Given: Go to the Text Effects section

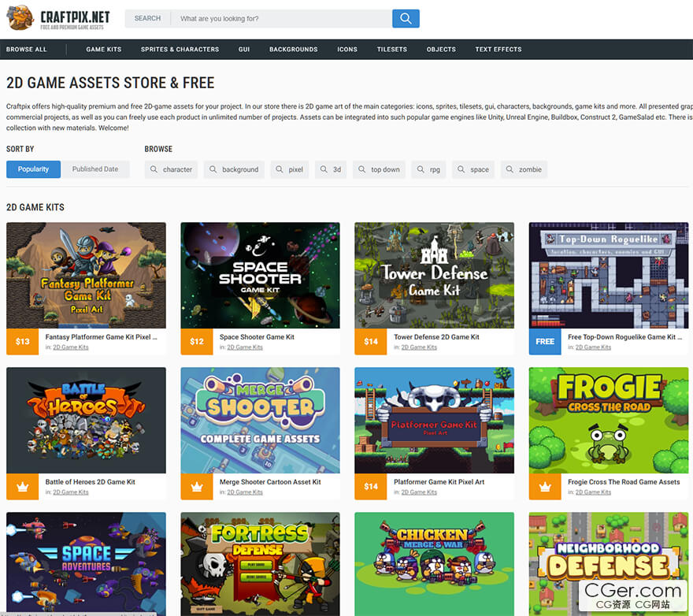Looking at the screenshot, I should [x=498, y=49].
